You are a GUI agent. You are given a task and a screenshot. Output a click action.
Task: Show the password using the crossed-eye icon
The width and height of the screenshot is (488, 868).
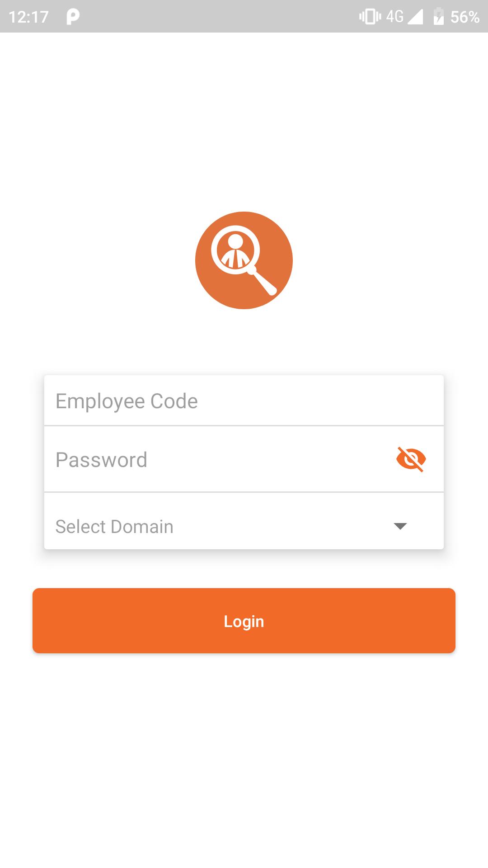tap(411, 459)
